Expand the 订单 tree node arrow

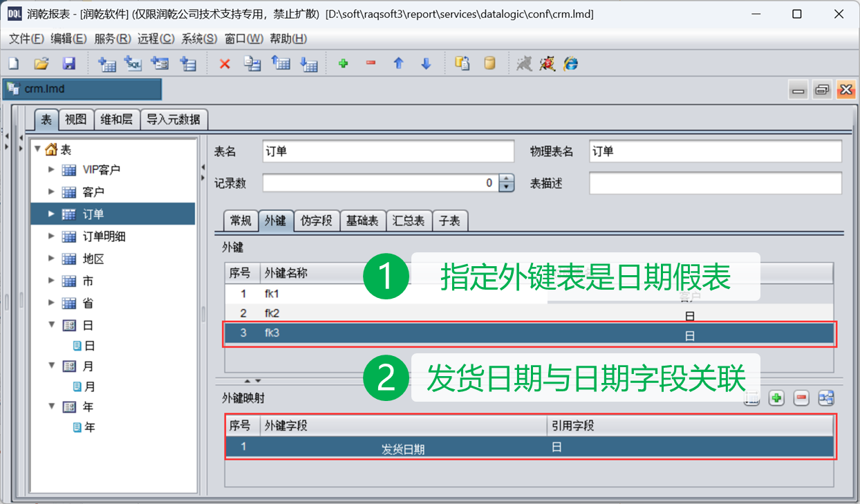click(51, 214)
